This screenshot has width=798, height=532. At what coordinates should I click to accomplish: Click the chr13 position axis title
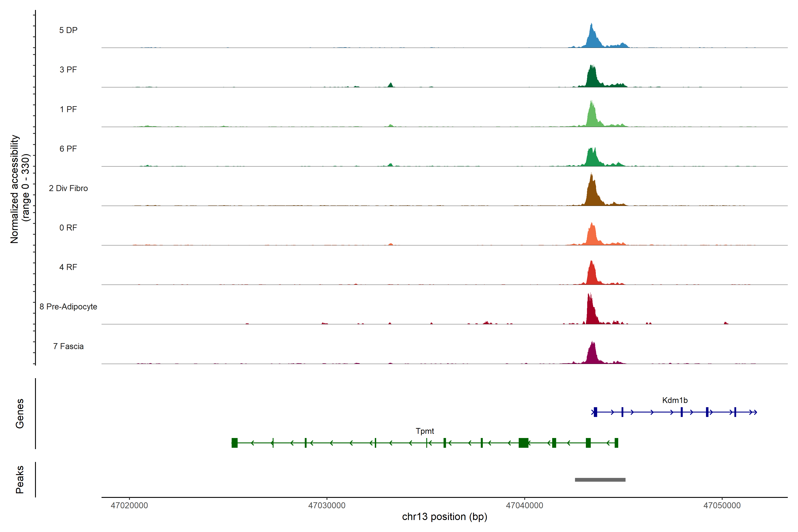tap(444, 517)
